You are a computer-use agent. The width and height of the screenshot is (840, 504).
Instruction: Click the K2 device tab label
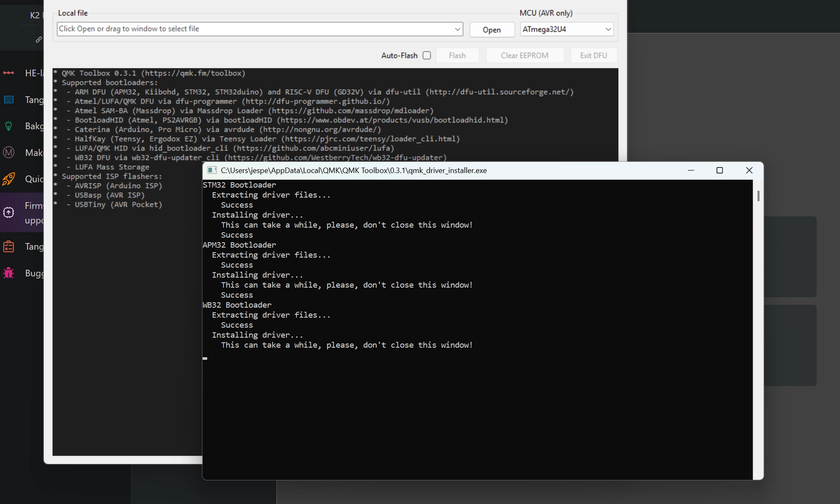[x=35, y=15]
